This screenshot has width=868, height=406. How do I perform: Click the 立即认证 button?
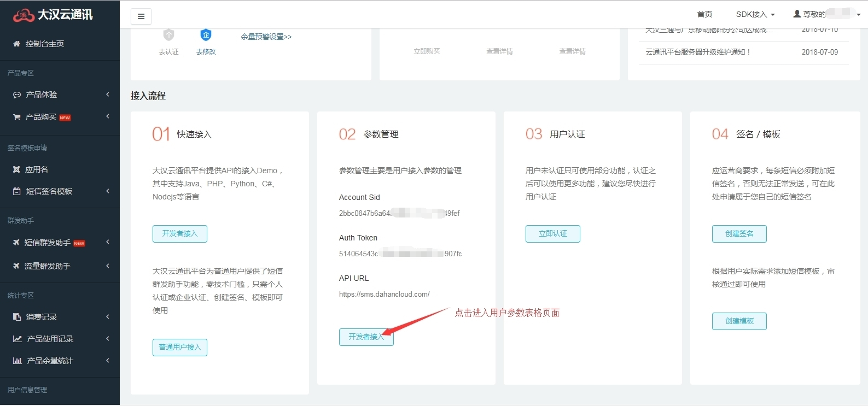pyautogui.click(x=553, y=234)
